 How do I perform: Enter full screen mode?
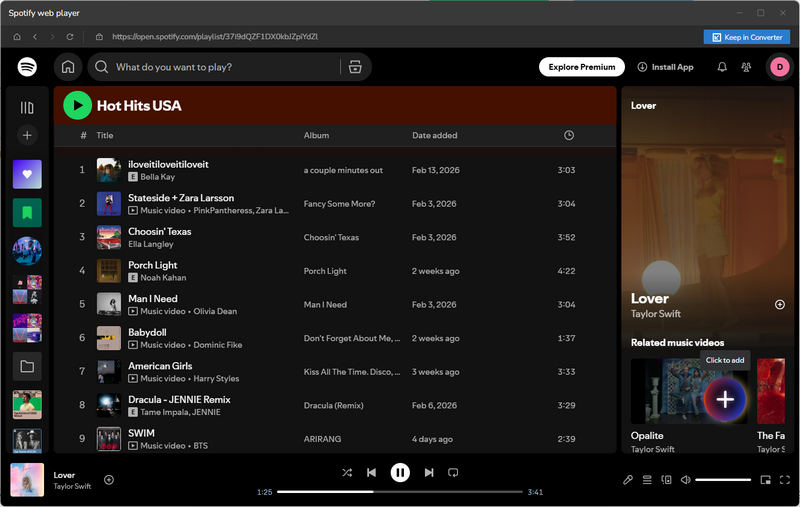pyautogui.click(x=785, y=479)
